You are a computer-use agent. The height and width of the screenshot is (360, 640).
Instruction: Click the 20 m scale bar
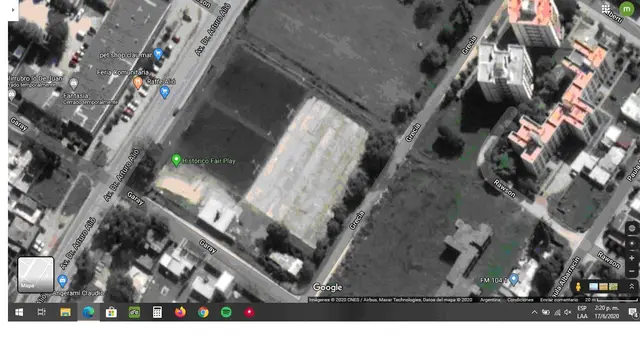point(611,300)
